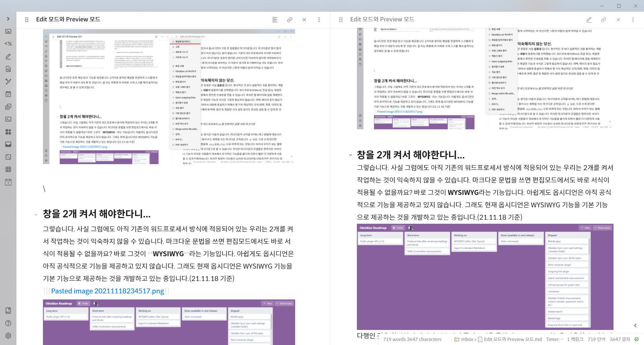
Task: Click the pencil drawing icon in the ribbon
Action: tap(8, 56)
